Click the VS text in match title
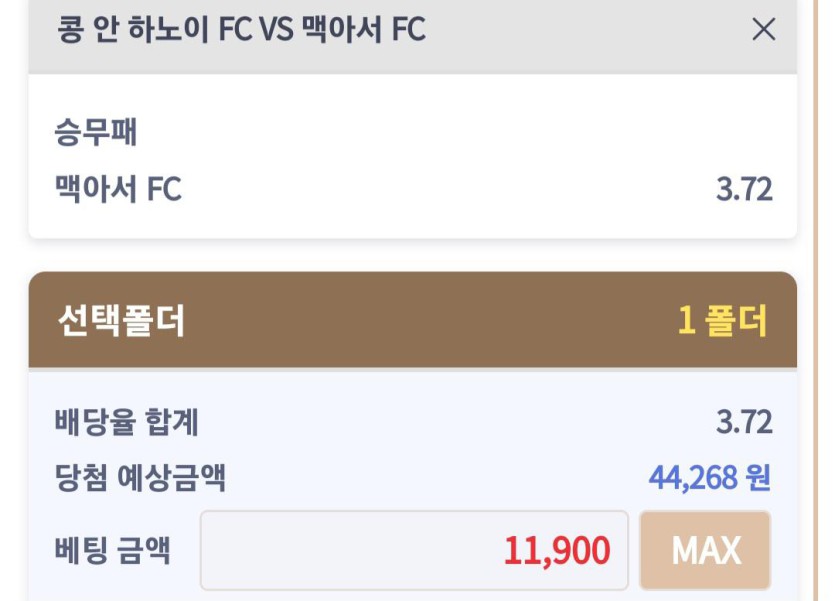Screen dimensions: 835x601 [x=276, y=30]
